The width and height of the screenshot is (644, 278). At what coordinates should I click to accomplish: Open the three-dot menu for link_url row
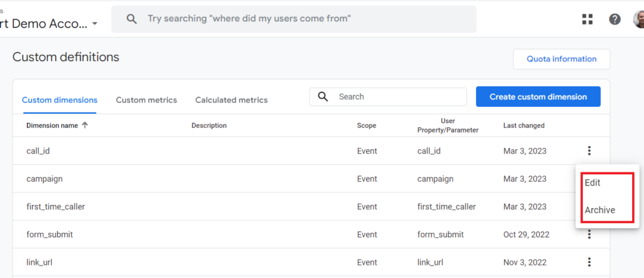click(589, 262)
